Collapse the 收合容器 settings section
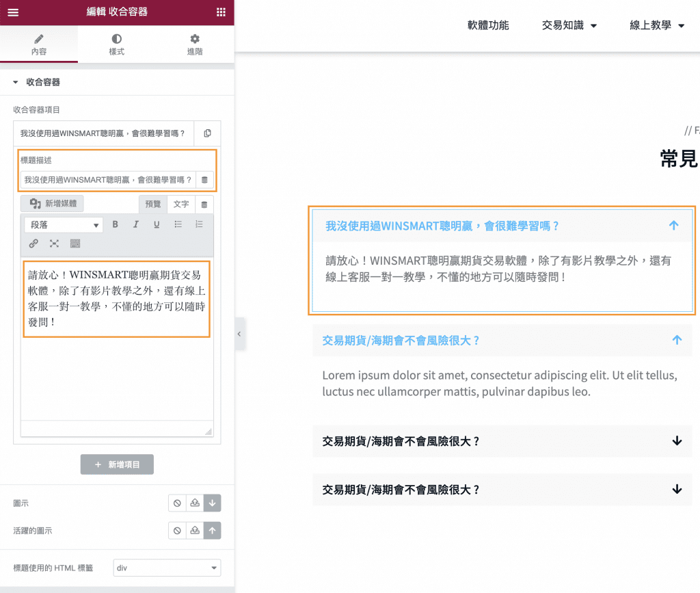 coord(15,81)
